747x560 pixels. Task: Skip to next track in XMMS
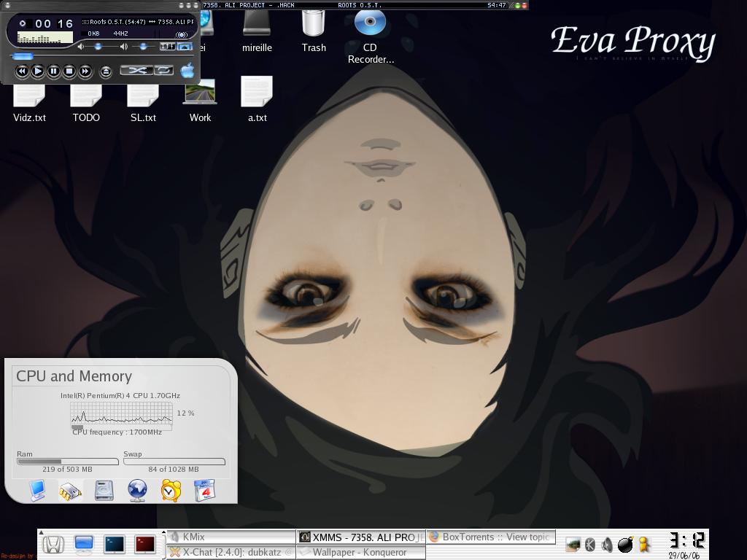pyautogui.click(x=85, y=71)
